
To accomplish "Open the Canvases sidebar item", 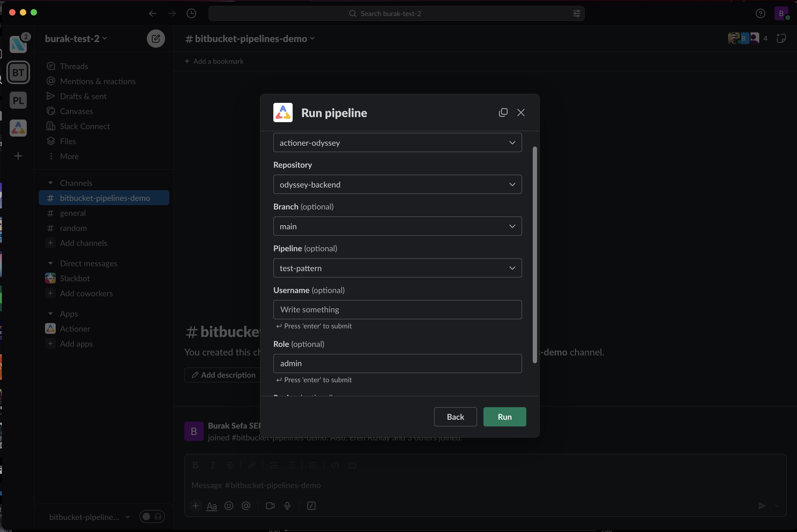I will [104, 111].
